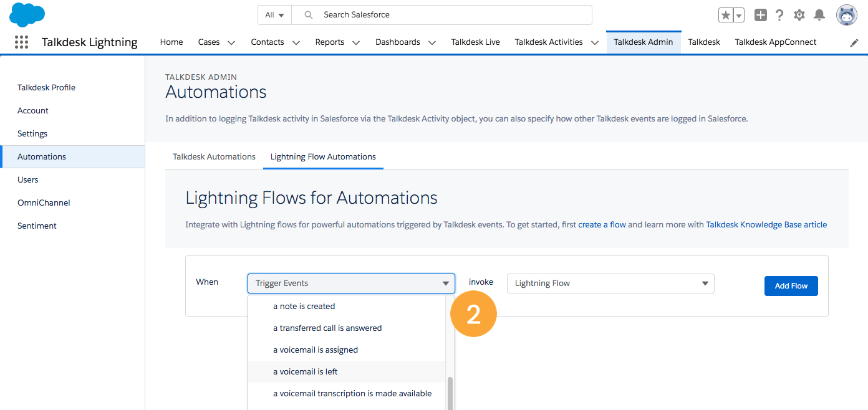Choose 'a voicemail is left' option

(347, 372)
